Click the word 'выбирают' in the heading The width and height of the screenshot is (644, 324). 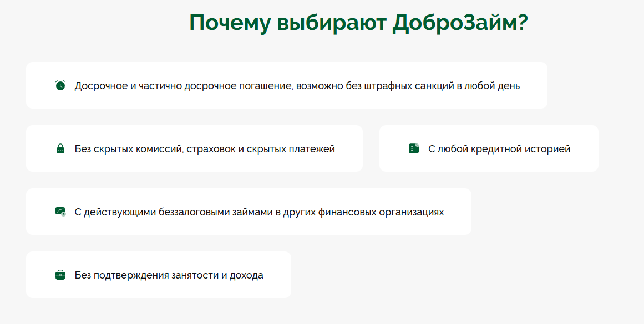pos(332,23)
